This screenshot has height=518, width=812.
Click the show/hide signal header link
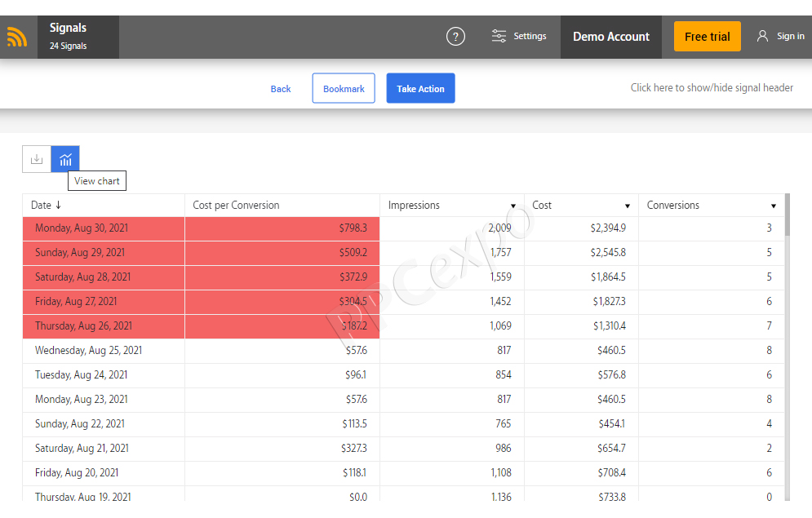coord(712,88)
